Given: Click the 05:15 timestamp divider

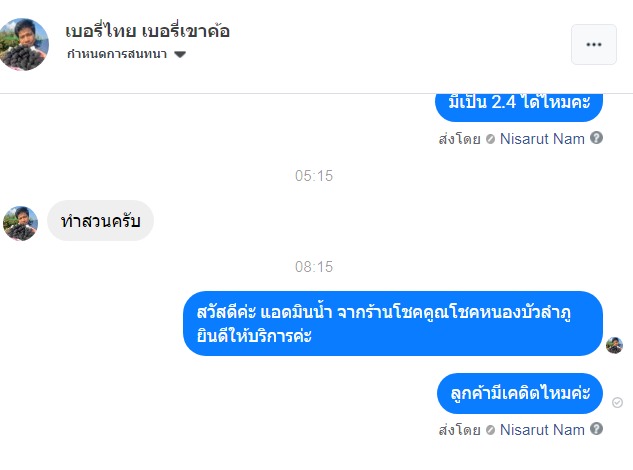Looking at the screenshot, I should 314,176.
